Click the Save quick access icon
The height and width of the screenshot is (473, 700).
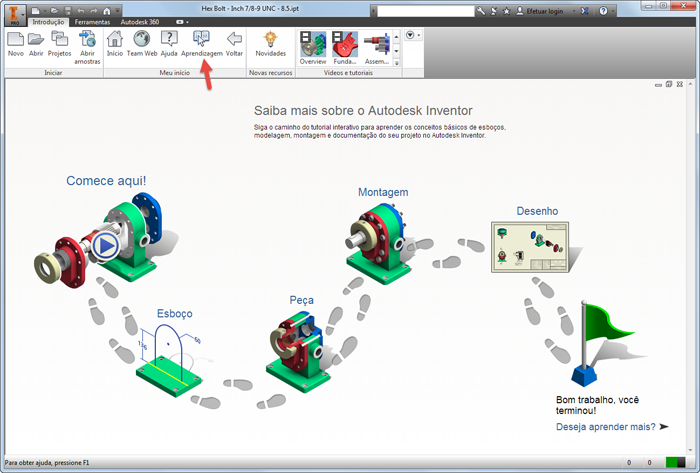point(68,11)
